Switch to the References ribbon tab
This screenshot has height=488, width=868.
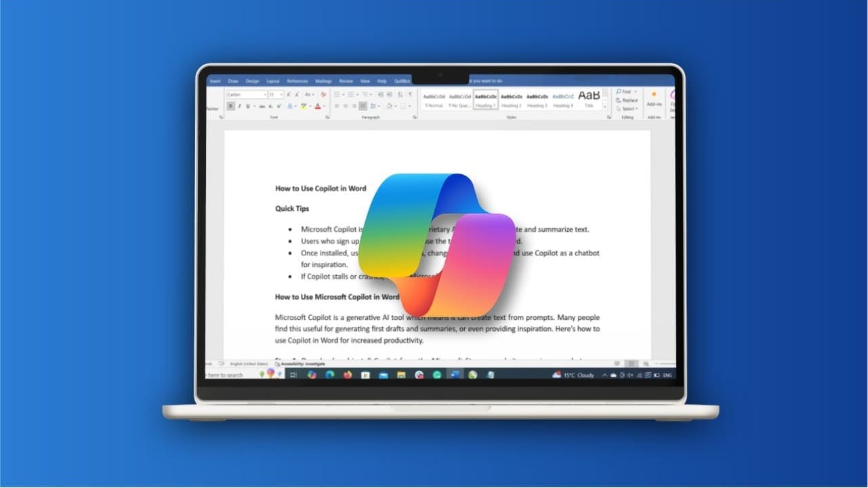297,81
